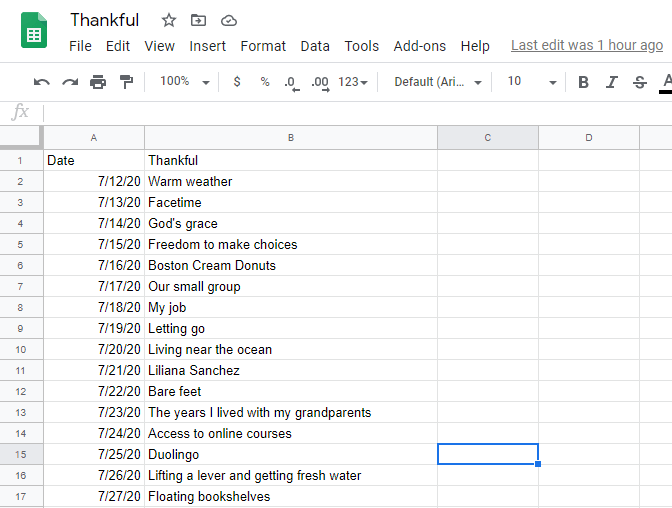Toggle bold formatting
The image size is (672, 508).
[x=584, y=82]
